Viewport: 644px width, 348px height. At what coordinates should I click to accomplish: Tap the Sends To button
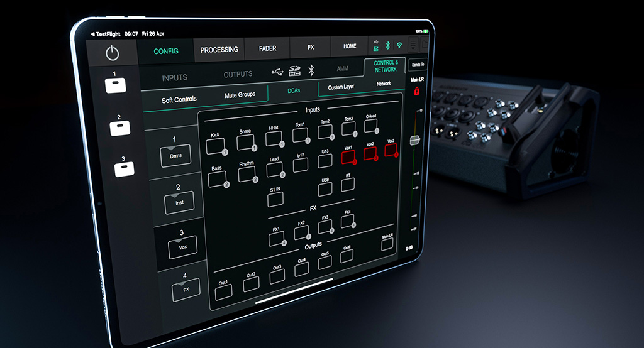pyautogui.click(x=418, y=65)
